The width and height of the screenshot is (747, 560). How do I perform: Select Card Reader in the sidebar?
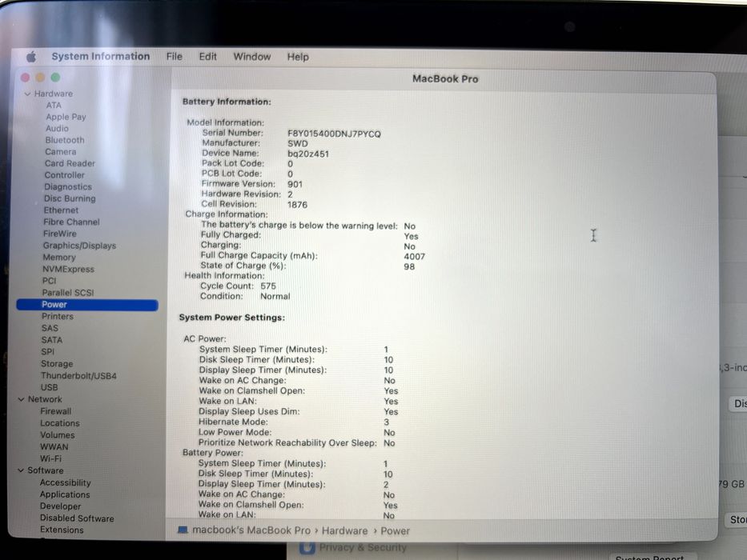[x=70, y=163]
